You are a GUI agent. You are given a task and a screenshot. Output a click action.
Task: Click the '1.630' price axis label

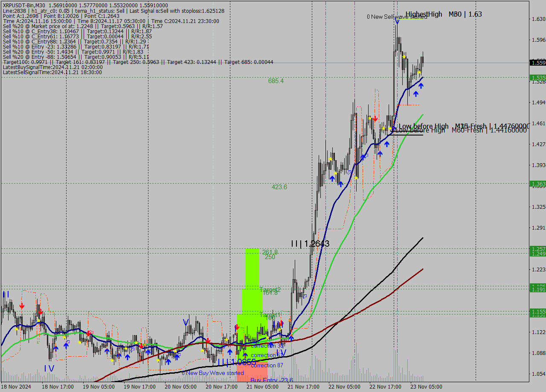coord(538,19)
